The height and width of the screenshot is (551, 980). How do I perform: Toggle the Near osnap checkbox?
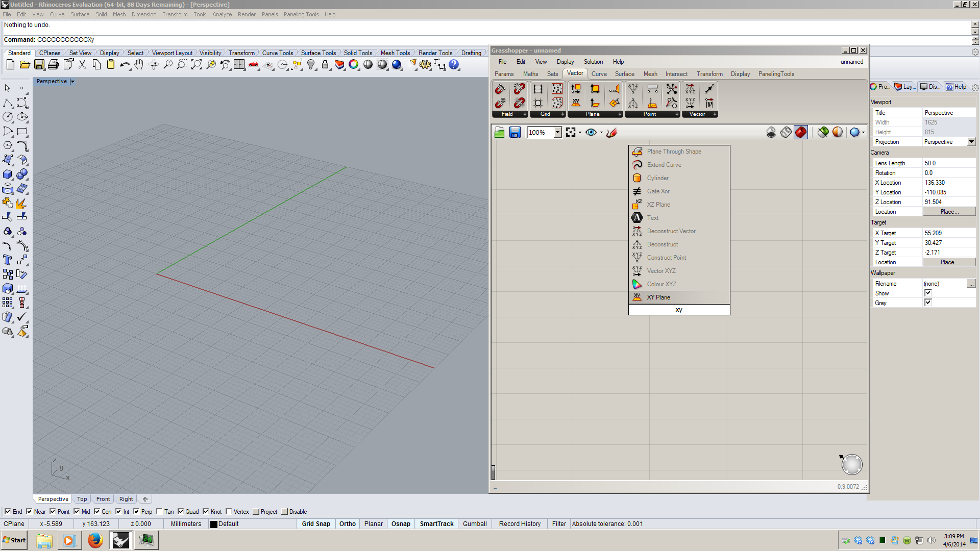pos(29,511)
